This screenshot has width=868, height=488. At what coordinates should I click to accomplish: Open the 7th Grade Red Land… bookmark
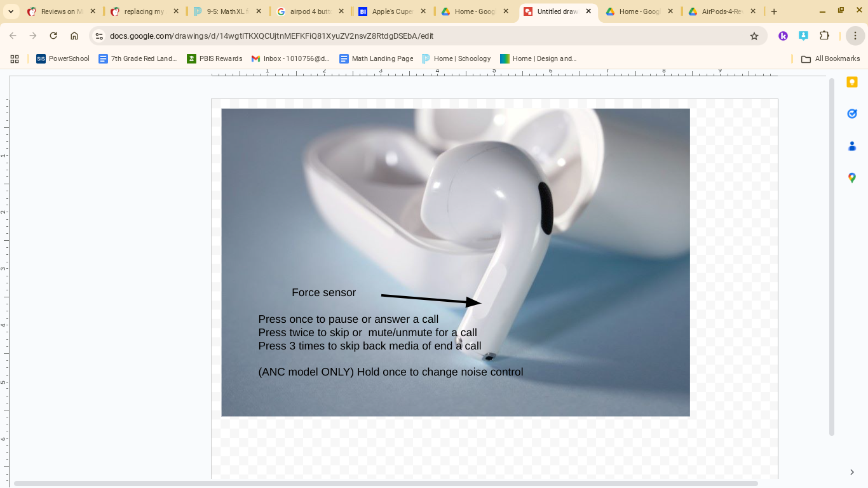click(138, 58)
